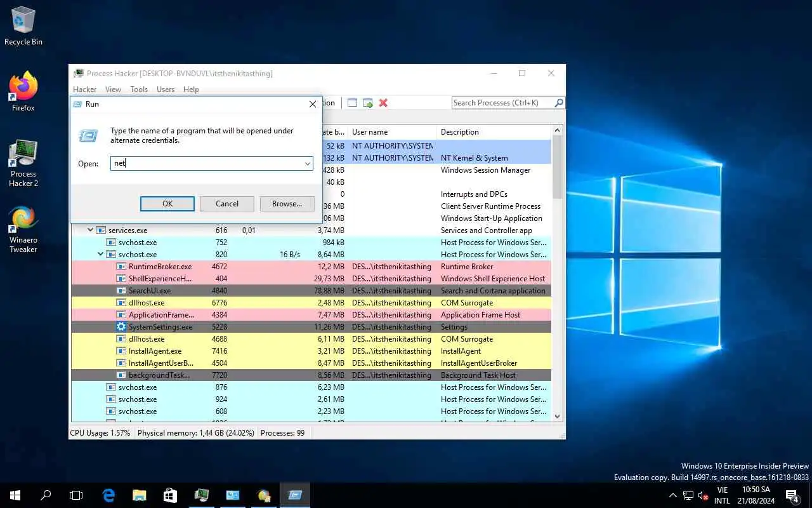Open Microsoft Store from taskbar

(x=170, y=495)
